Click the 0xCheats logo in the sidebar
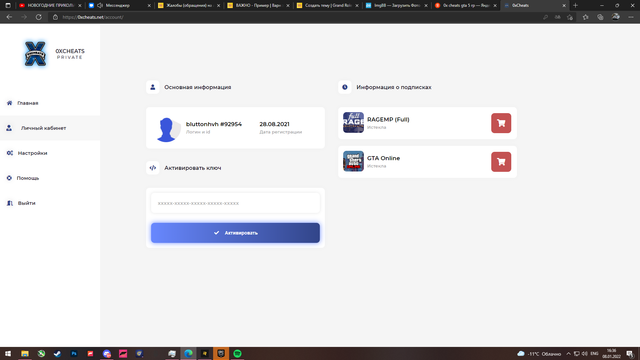640x360 pixels. point(36,53)
